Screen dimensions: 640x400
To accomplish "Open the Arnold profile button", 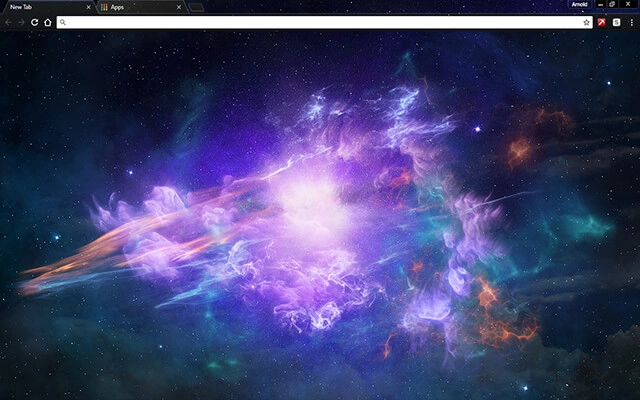I will coord(579,4).
